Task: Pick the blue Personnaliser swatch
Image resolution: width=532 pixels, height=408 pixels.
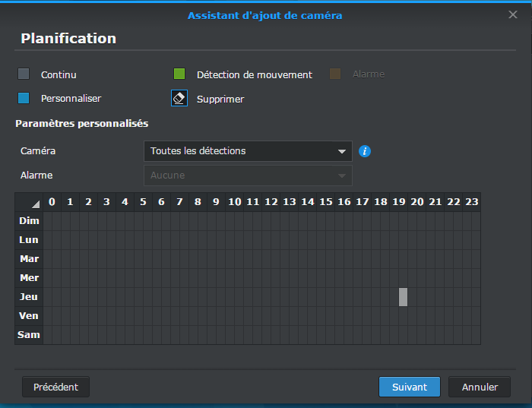Action: point(24,98)
